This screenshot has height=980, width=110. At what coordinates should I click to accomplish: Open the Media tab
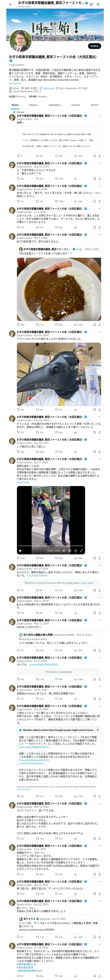coord(95,105)
